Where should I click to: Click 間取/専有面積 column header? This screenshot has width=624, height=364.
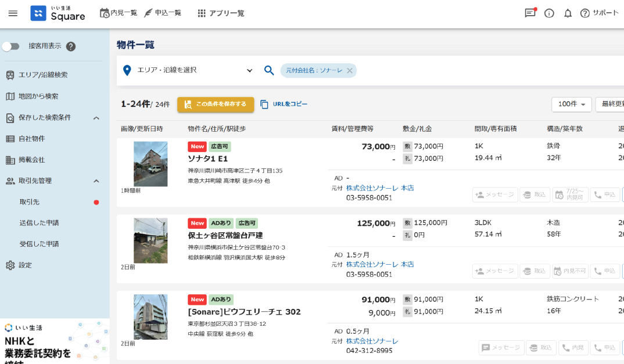point(496,129)
